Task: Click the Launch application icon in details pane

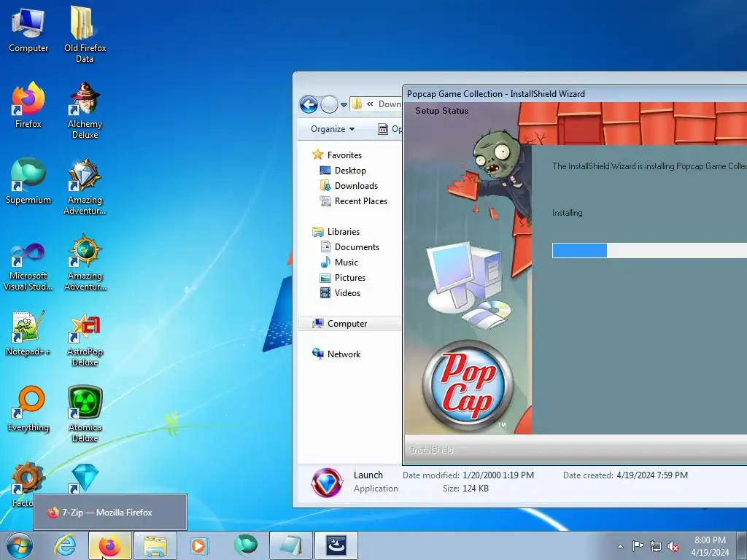Action: tap(327, 483)
